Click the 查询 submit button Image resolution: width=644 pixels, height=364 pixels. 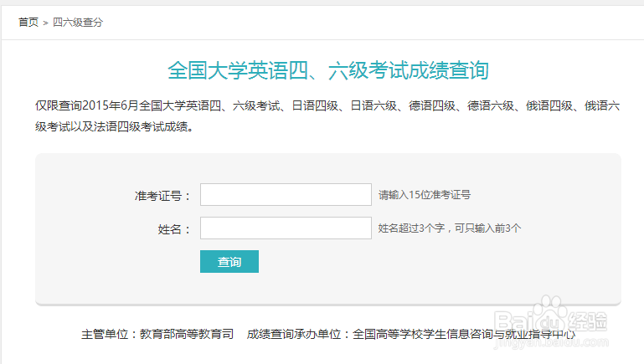coord(229,261)
